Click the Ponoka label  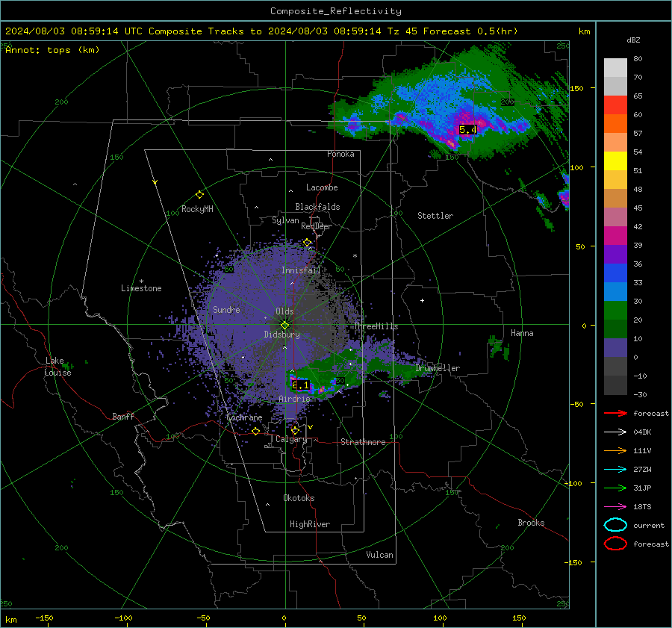tap(340, 154)
